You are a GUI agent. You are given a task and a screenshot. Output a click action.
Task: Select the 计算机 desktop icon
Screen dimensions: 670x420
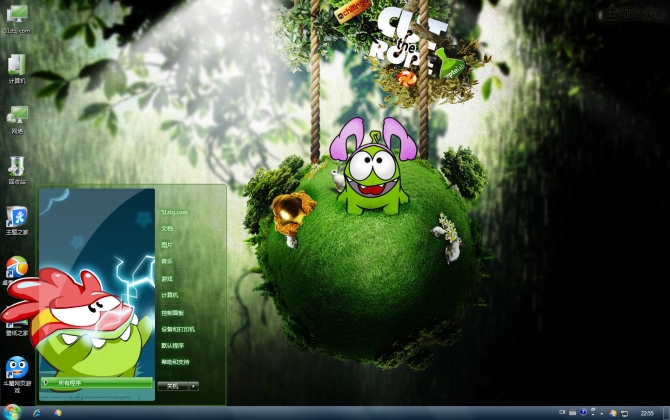(x=17, y=68)
